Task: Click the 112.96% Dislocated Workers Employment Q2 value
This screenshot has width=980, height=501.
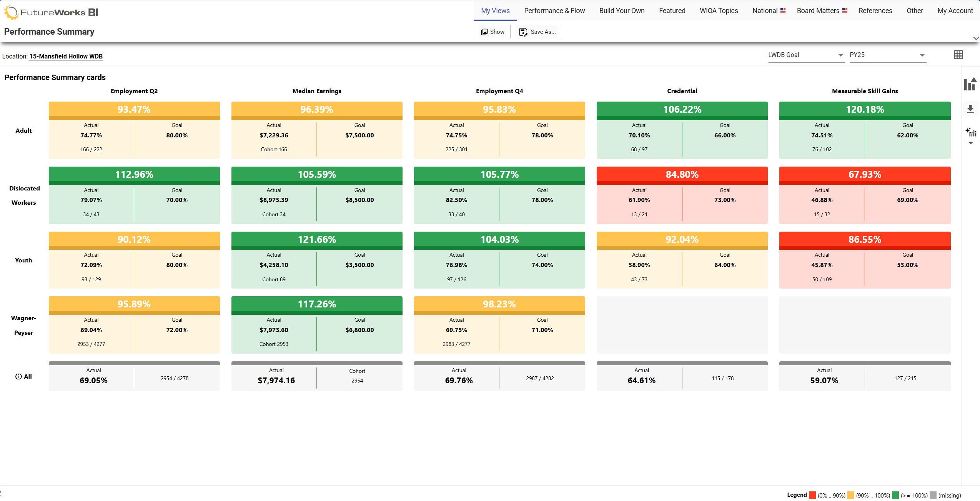Action: [134, 174]
